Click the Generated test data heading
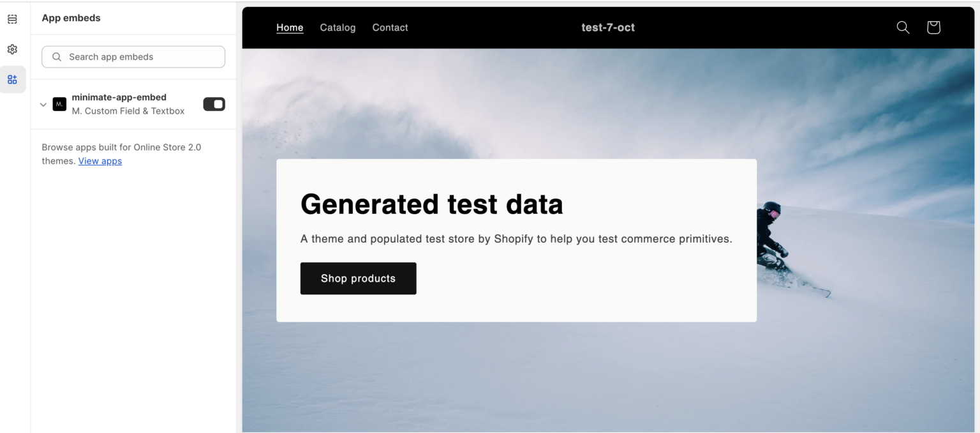The image size is (980, 433). pyautogui.click(x=432, y=204)
